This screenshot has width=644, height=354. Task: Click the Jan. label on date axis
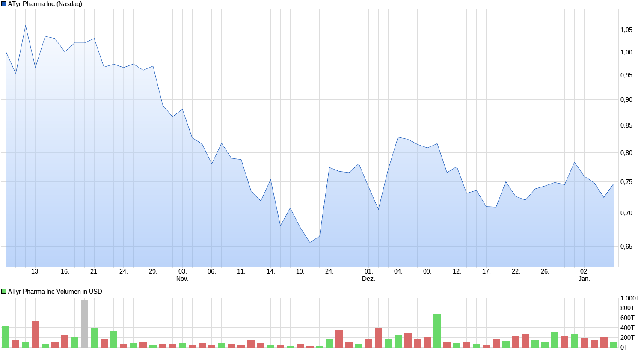coord(584,278)
